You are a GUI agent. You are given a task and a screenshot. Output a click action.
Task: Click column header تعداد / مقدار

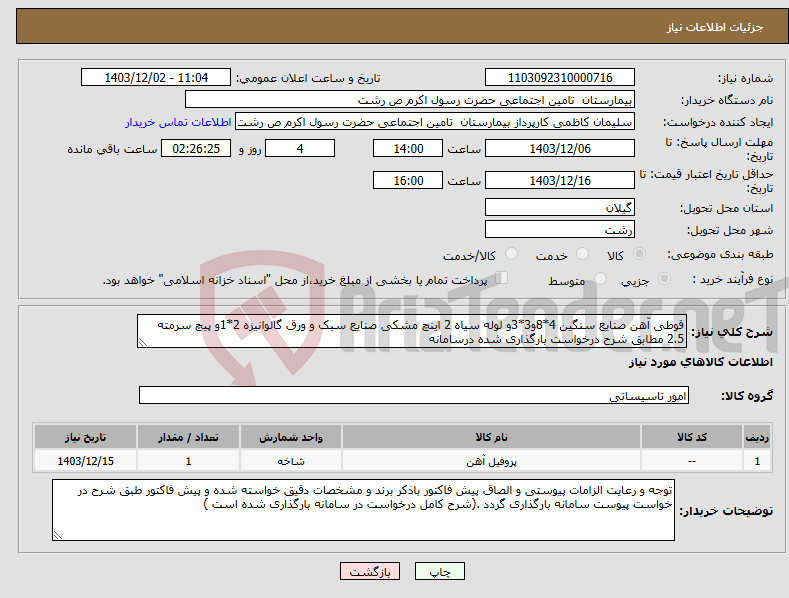tap(188, 437)
